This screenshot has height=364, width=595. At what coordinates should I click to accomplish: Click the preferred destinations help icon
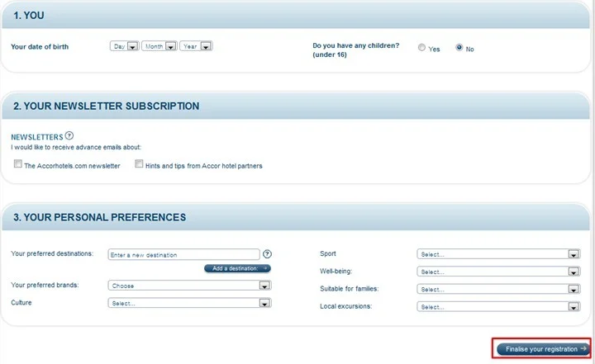point(267,254)
